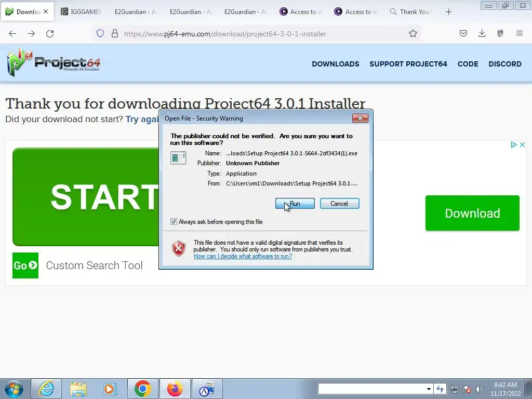Open the tracking protection shield icon
Viewport: 532px width, 399px height.
click(x=100, y=33)
